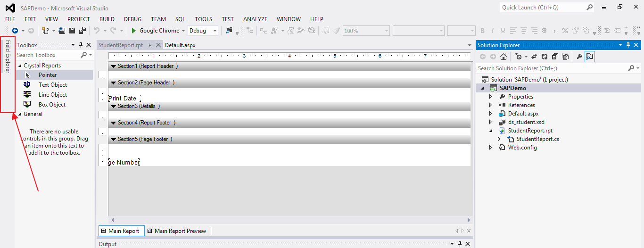Click the Save toolbar icon
Screen dimensions: 644x248
72,31
